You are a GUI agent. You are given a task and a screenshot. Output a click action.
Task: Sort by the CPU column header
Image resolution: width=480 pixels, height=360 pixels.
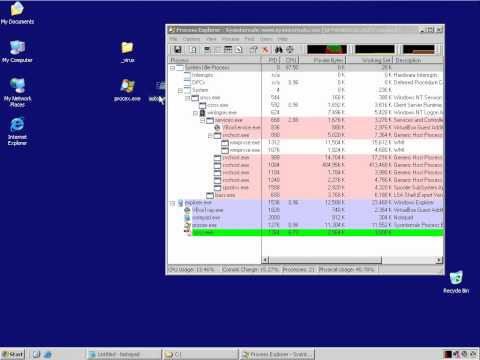tap(290, 60)
